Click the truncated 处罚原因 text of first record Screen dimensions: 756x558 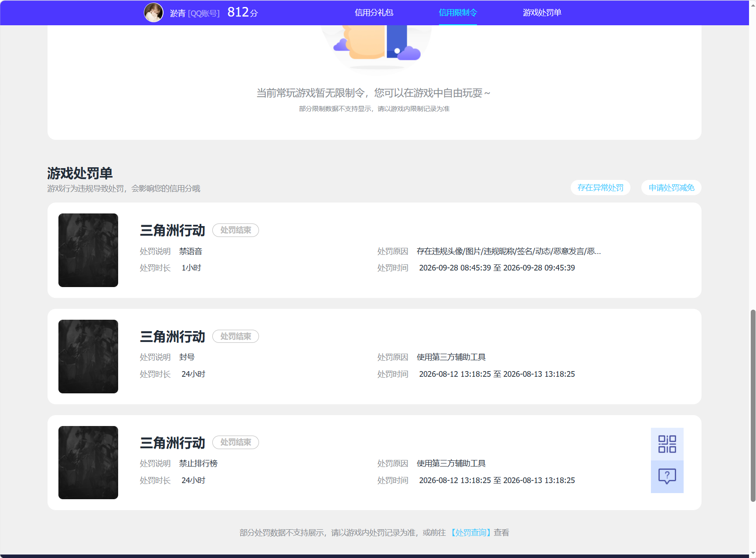[x=509, y=251]
